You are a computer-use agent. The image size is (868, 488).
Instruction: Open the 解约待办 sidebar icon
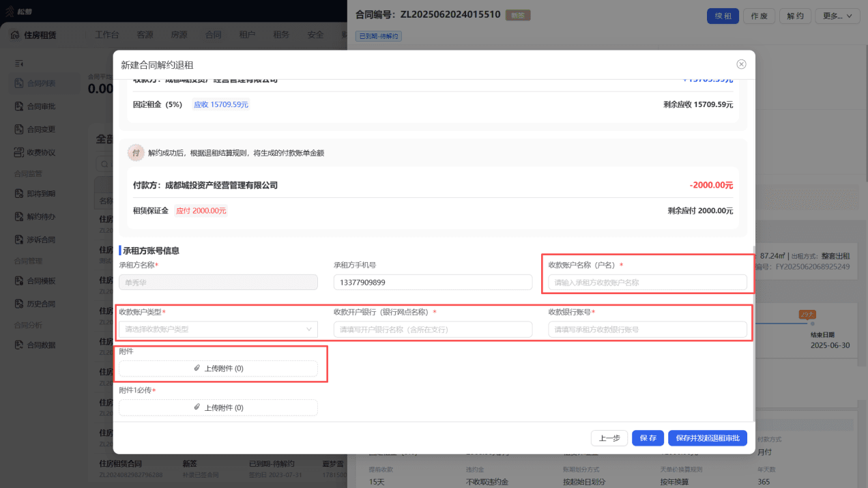(x=19, y=217)
